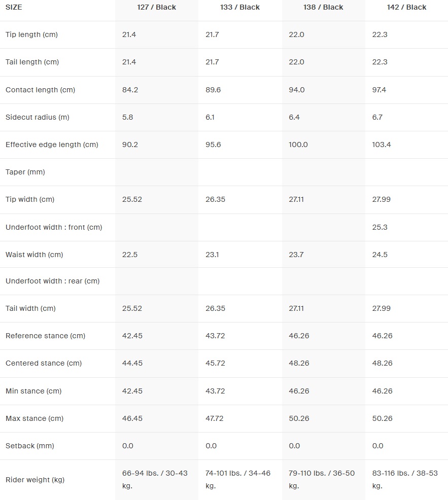Screen dimensions: 448x500
Task: Click the Taper (mm) row label
Action: pos(25,172)
